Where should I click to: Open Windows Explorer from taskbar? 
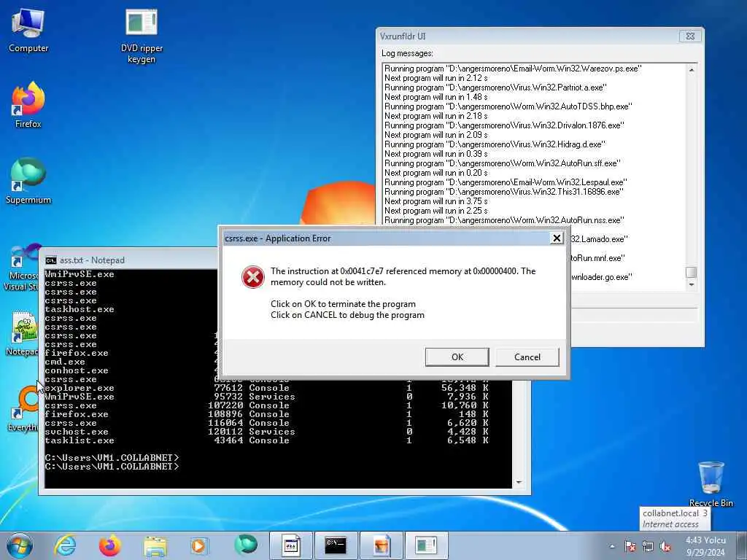click(155, 545)
